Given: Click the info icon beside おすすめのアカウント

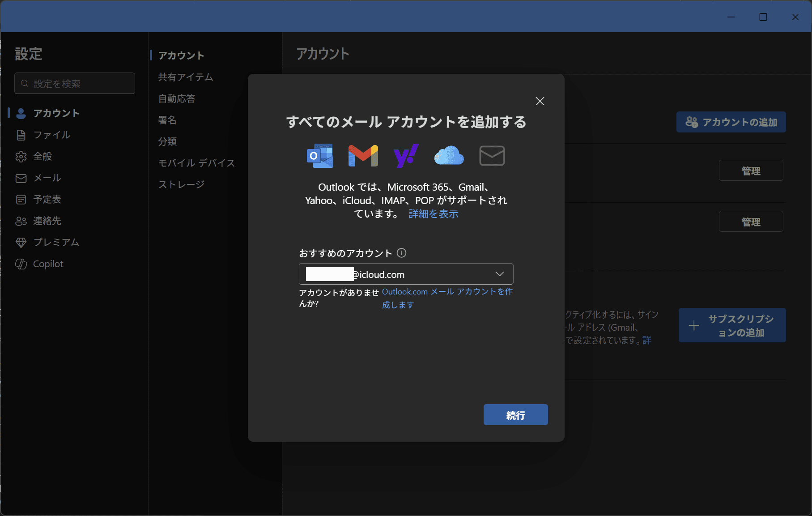Looking at the screenshot, I should 402,253.
